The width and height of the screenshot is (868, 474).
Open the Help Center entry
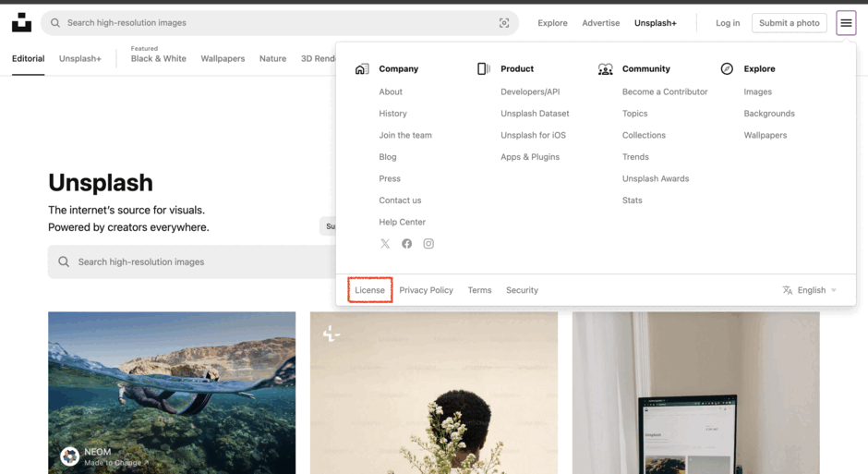tap(403, 222)
